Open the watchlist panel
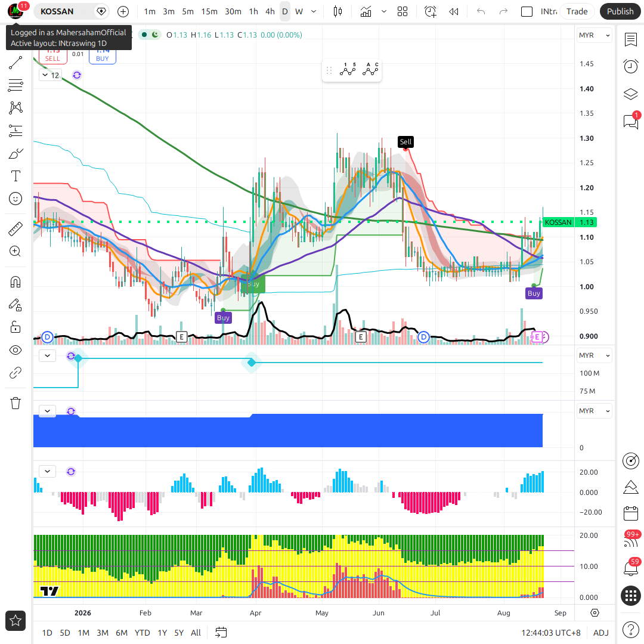Image resolution: width=644 pixels, height=644 pixels. tap(631, 40)
